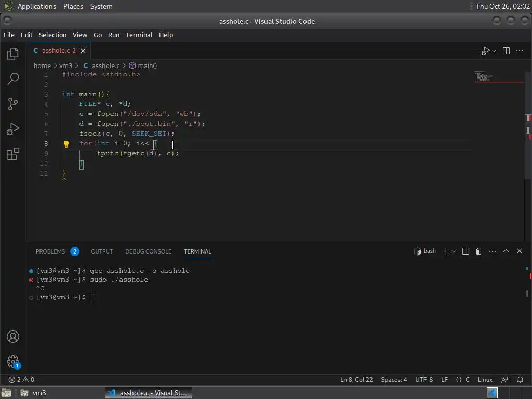
Task: Open the View menu
Action: point(79,35)
